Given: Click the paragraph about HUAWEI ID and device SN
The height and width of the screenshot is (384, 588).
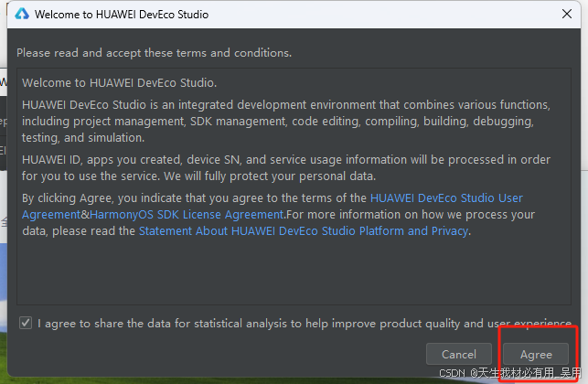Looking at the screenshot, I should tap(285, 167).
